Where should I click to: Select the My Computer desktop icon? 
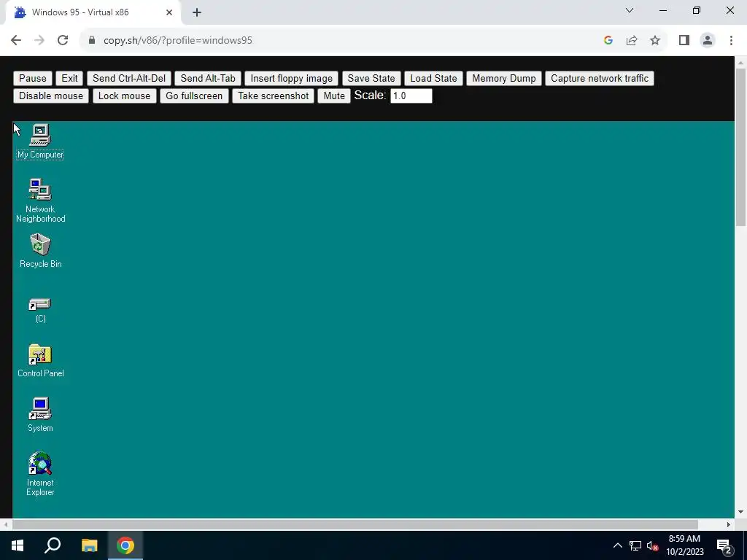click(x=40, y=141)
